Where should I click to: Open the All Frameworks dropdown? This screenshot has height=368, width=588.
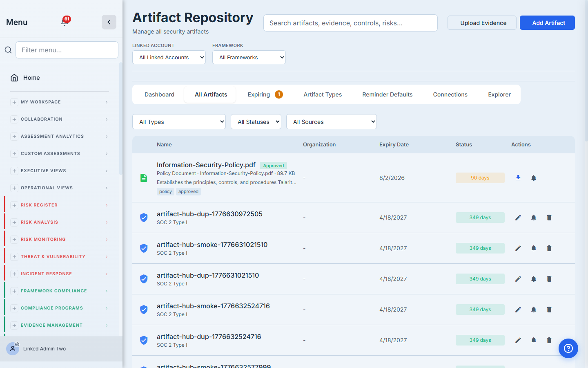(x=249, y=57)
